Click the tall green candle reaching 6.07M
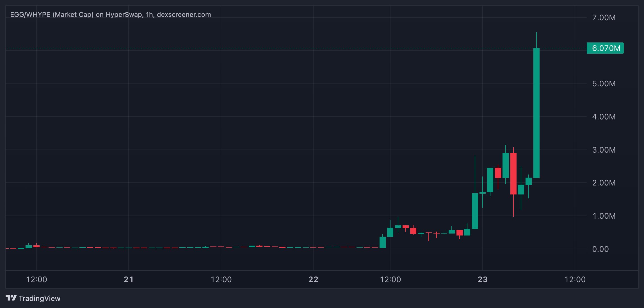Viewport: 644px width, 308px height. [536, 113]
